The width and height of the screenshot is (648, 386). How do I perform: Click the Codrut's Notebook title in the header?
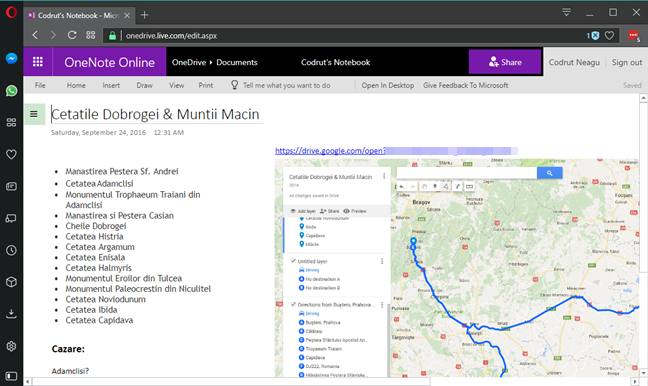click(x=336, y=62)
